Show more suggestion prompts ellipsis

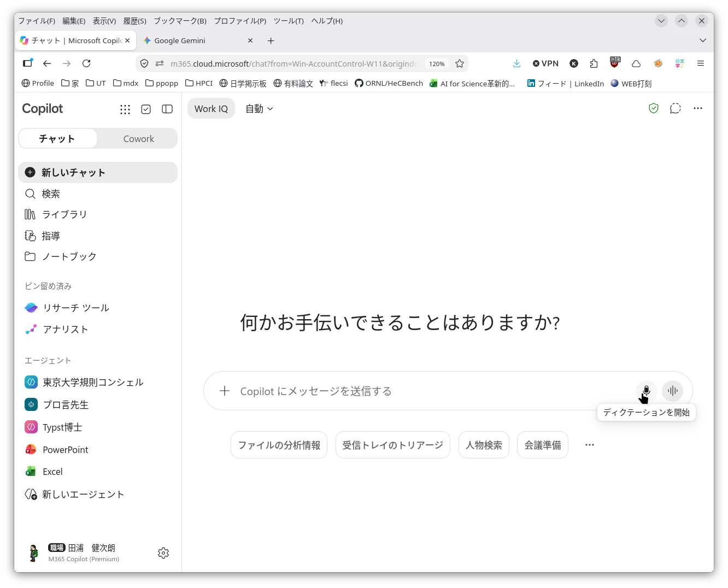pos(589,445)
